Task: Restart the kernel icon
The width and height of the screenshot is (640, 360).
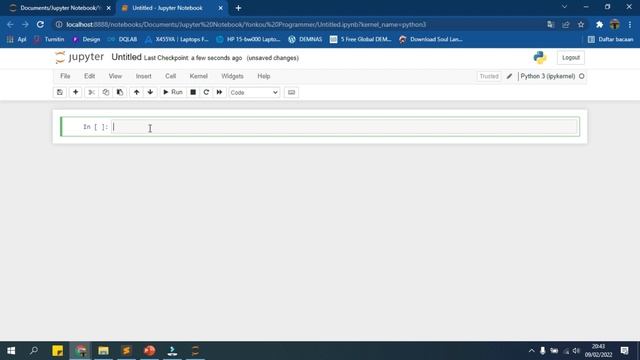Action: 206,92
